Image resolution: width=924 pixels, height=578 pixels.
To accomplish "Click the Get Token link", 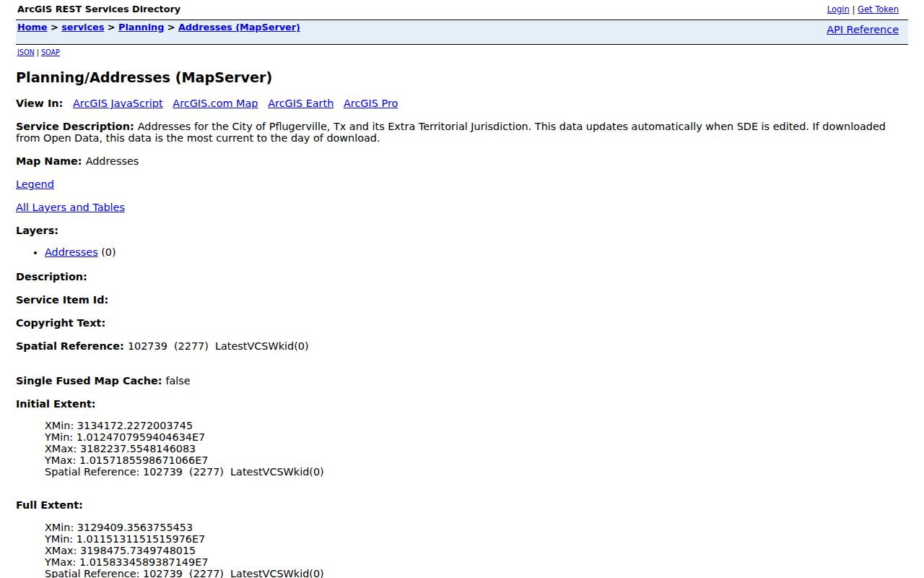I will click(878, 9).
